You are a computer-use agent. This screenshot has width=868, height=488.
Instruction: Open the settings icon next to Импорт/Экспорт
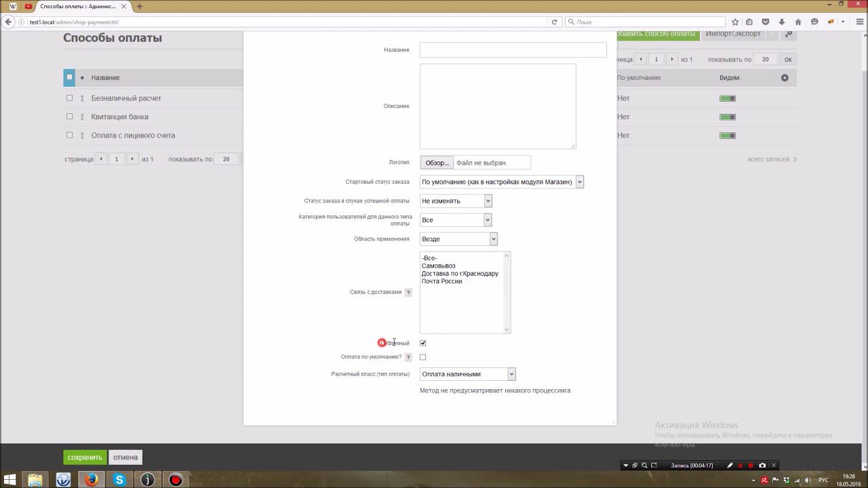pyautogui.click(x=788, y=34)
